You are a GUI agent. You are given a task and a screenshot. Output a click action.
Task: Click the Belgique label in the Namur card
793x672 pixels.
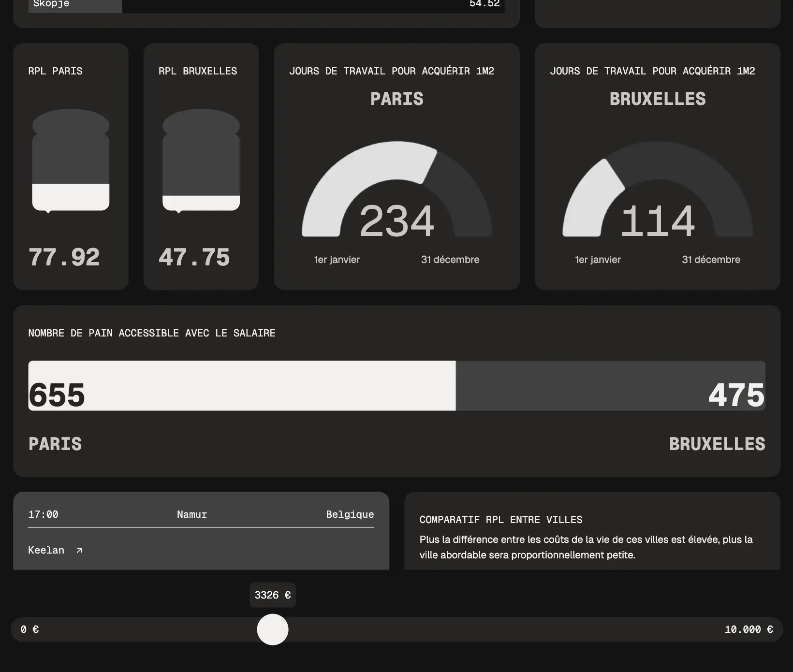coord(350,514)
